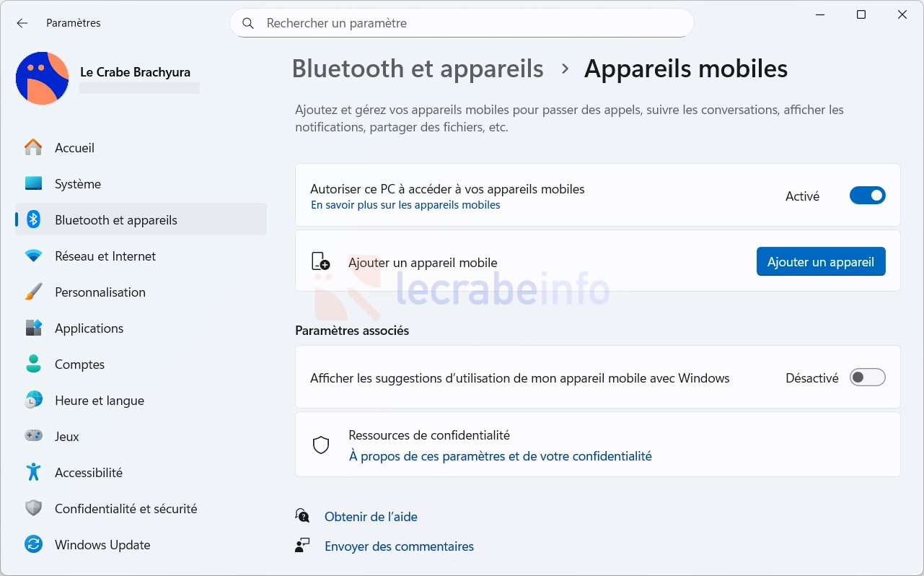This screenshot has height=576, width=924.
Task: Click 'Obtenir de l'aide' link
Action: (x=371, y=517)
